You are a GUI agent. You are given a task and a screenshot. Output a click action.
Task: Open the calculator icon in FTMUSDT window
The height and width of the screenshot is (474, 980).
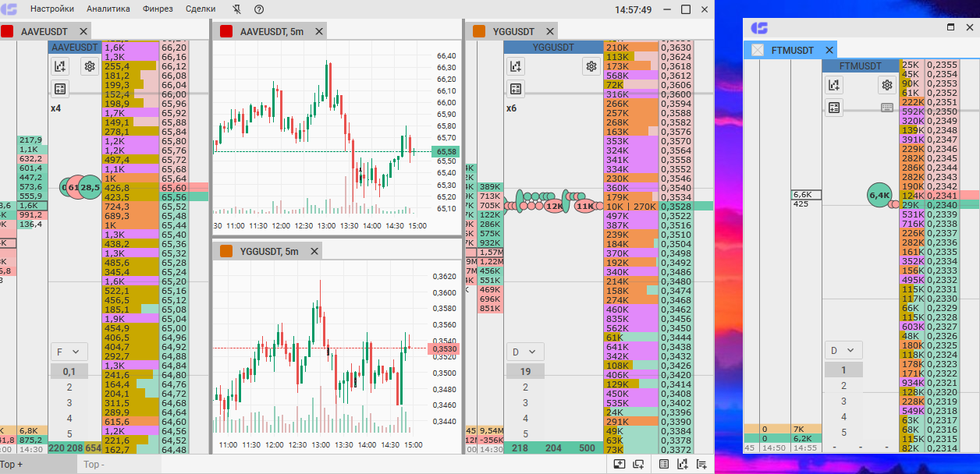point(834,107)
